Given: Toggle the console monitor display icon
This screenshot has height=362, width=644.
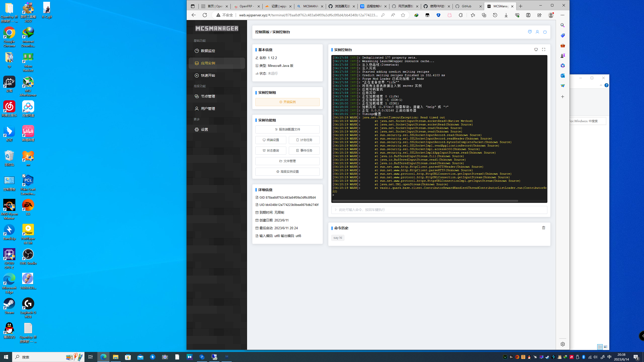Looking at the screenshot, I should (x=536, y=50).
